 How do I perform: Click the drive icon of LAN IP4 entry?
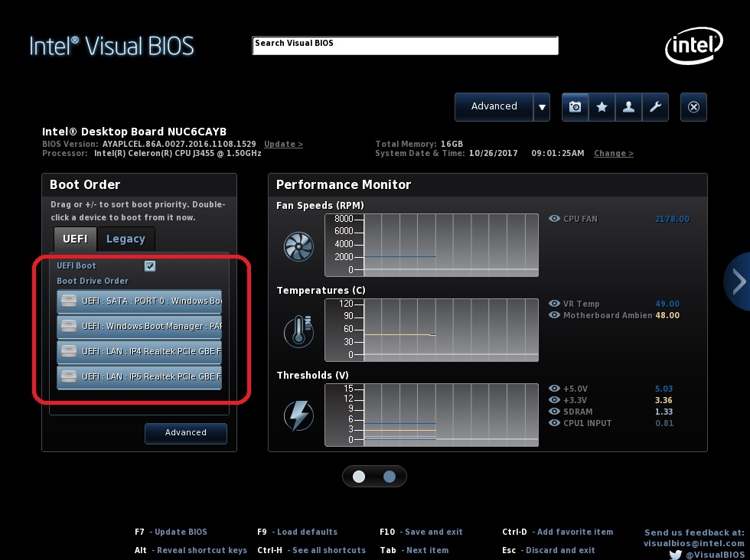click(x=69, y=351)
